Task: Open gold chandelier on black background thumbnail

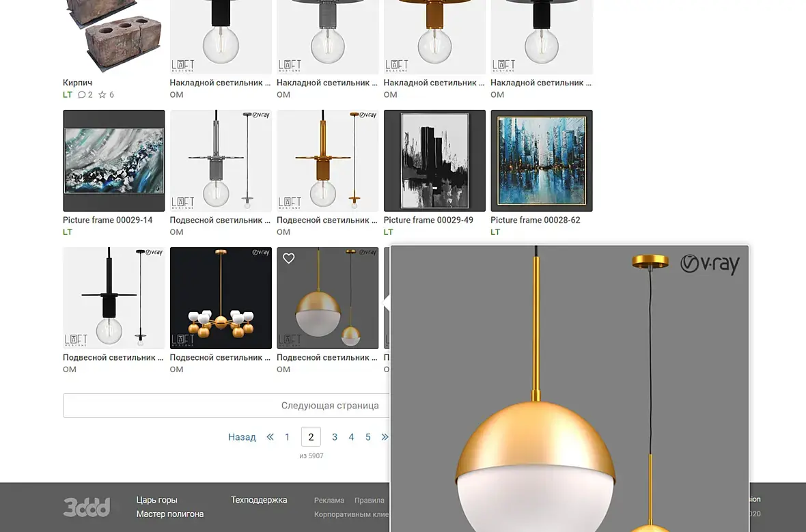Action: click(221, 298)
